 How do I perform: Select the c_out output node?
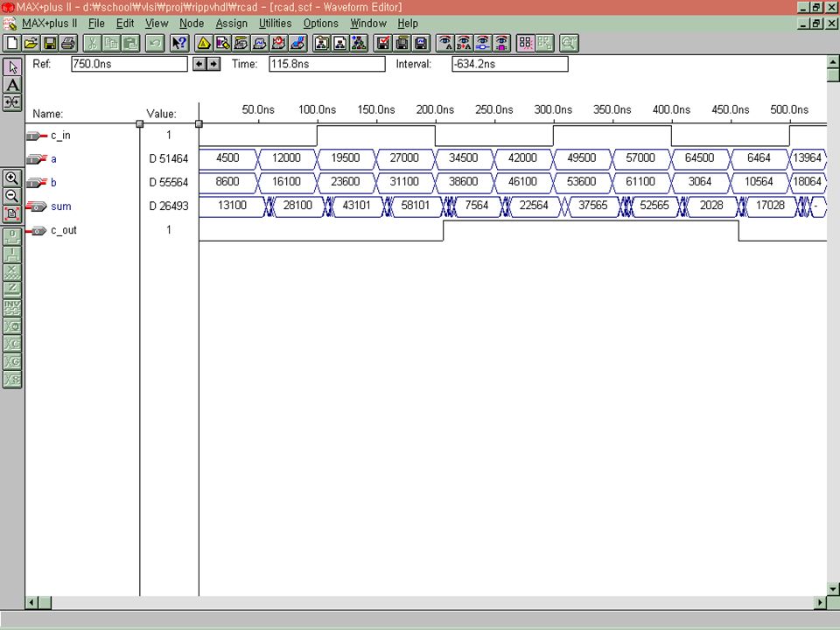click(x=64, y=230)
